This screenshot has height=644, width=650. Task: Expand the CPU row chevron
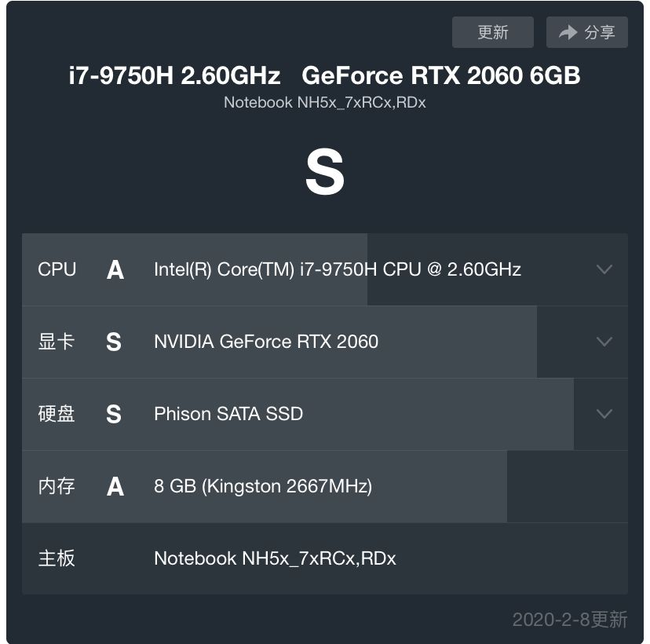(x=604, y=269)
